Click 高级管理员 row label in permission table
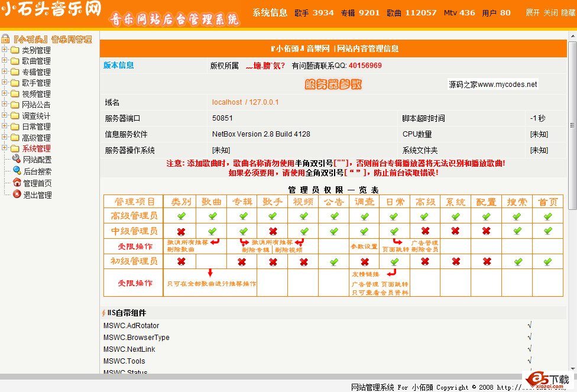This screenshot has width=577, height=392. click(x=134, y=216)
